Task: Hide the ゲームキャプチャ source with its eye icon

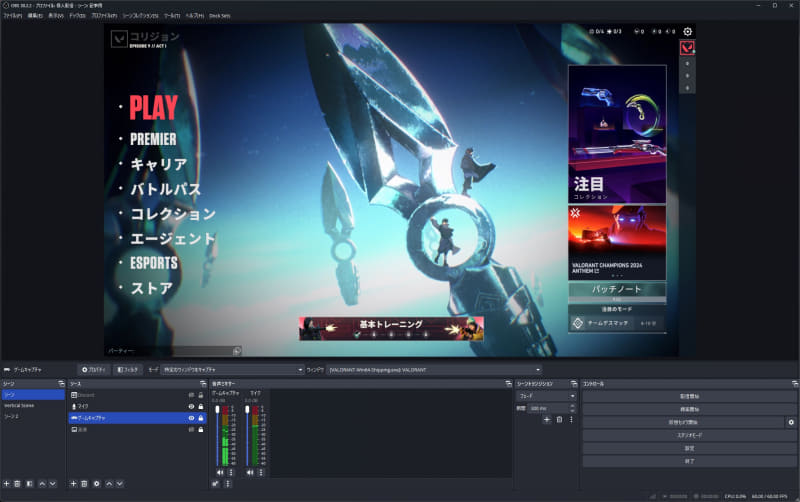Action: pos(191,418)
